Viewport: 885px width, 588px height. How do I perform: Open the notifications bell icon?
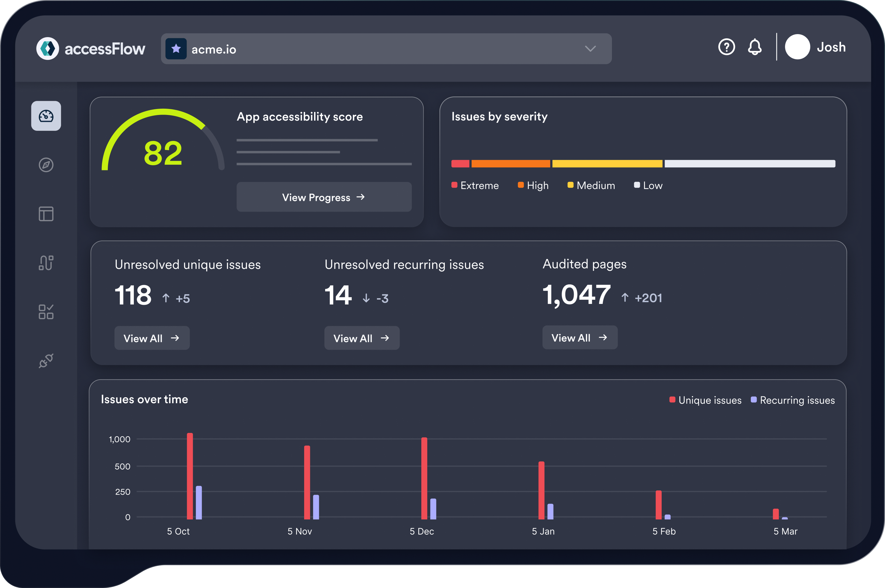tap(754, 48)
